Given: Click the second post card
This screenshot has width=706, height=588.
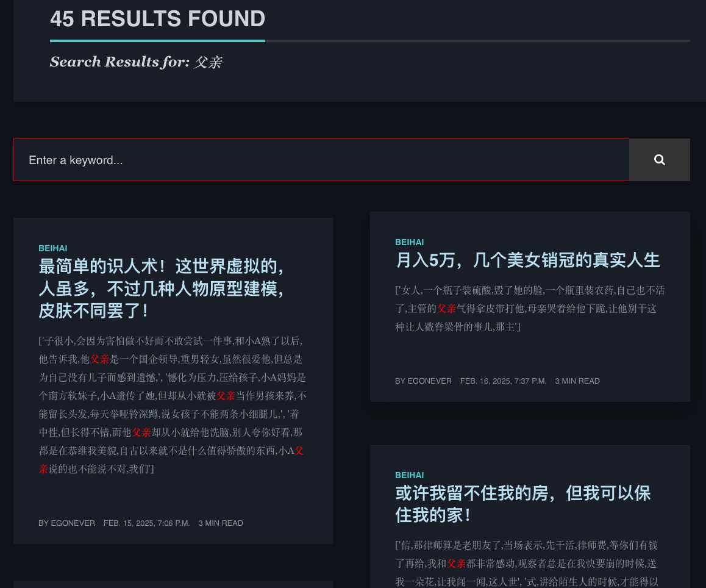Looking at the screenshot, I should coord(530,308).
